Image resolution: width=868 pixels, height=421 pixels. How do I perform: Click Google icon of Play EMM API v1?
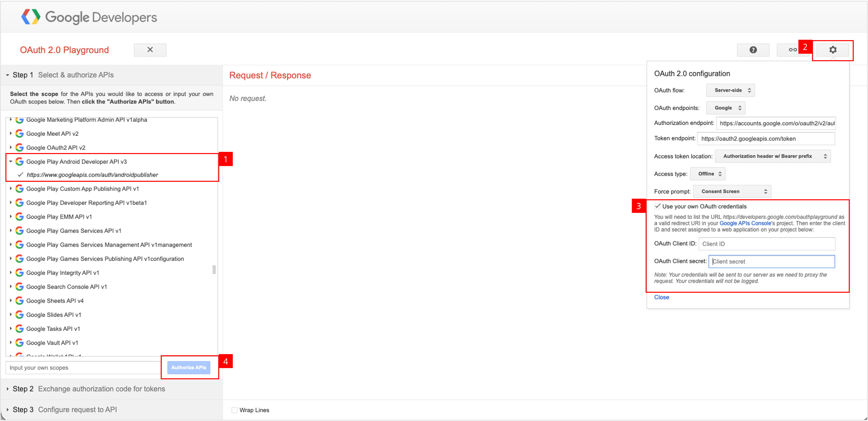[x=19, y=217]
